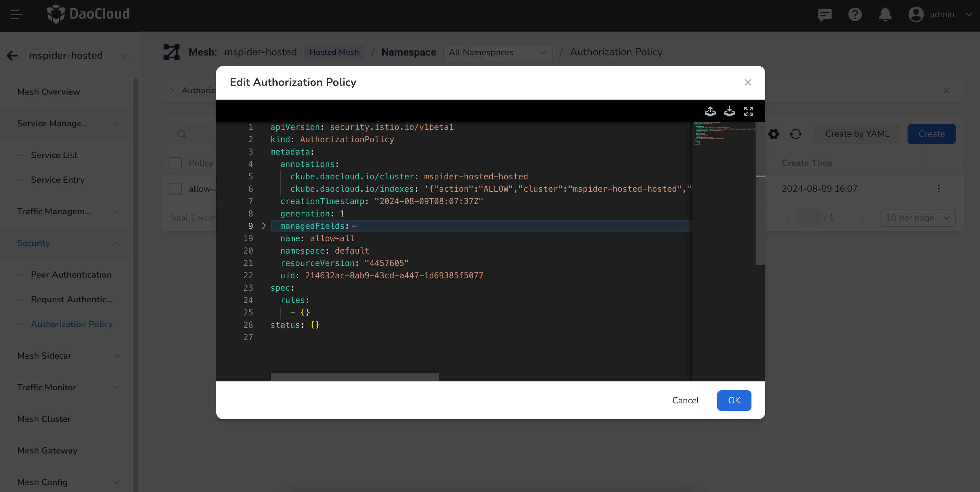Open the hamburger navigation menu
Screen dimensions: 980x492
point(16,14)
